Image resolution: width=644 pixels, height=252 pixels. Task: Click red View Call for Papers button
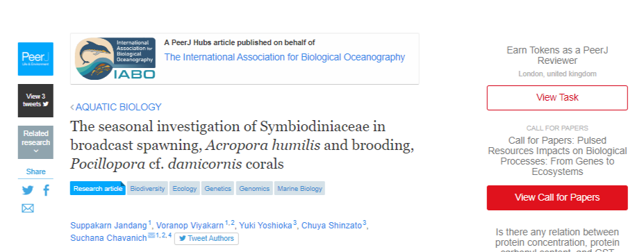pos(557,197)
